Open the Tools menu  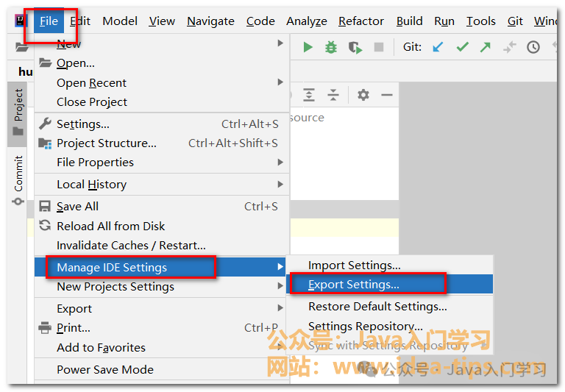click(481, 21)
